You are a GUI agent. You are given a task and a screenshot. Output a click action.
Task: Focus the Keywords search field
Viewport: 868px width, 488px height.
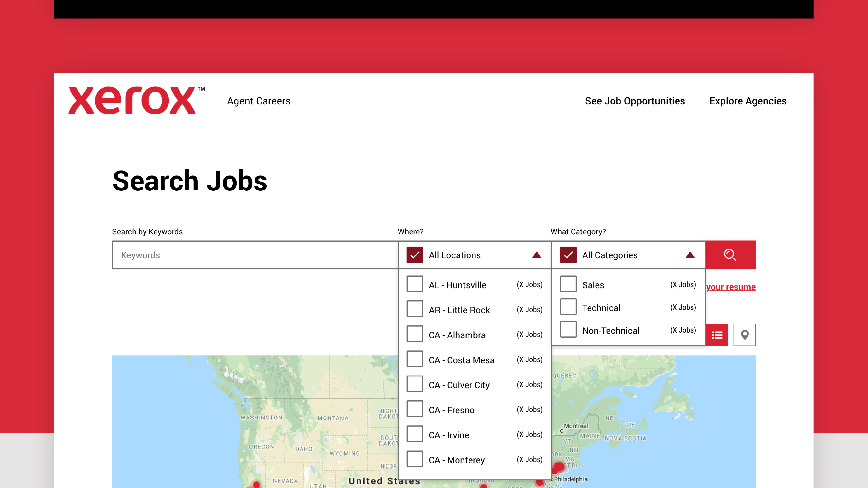pyautogui.click(x=255, y=255)
